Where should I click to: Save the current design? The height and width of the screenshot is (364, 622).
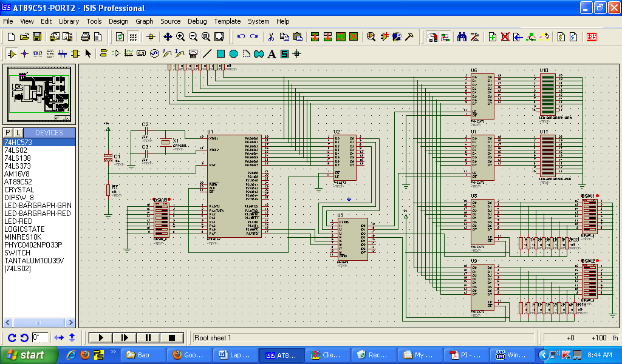point(37,37)
